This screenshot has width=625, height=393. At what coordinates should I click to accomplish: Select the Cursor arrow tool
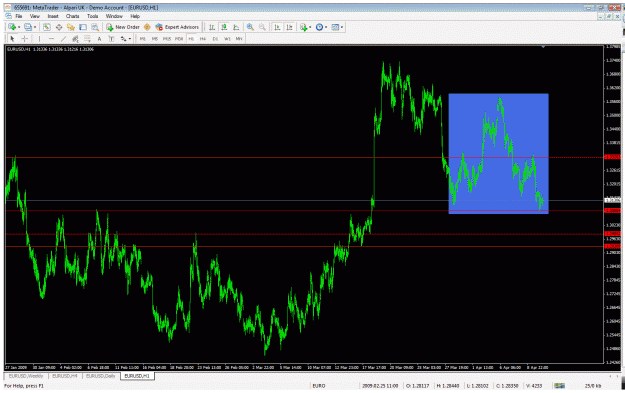(12, 39)
